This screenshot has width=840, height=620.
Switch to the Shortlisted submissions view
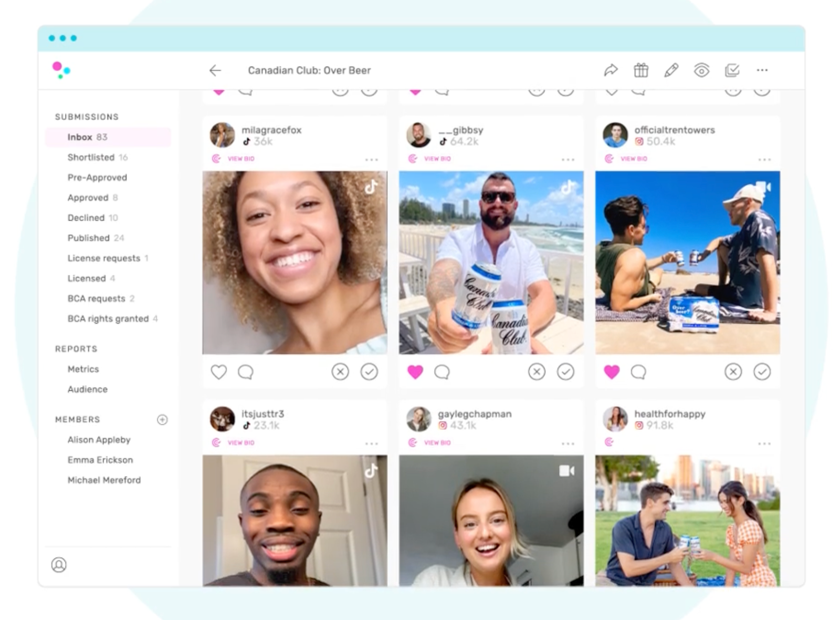tap(91, 157)
